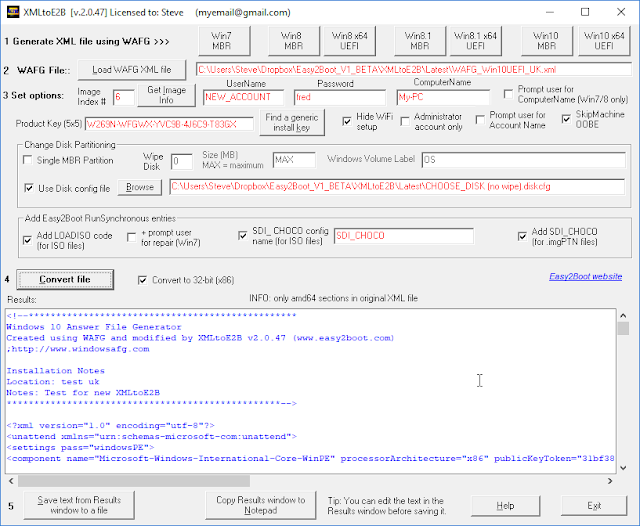This screenshot has height=526, width=640.
Task: Click the Image Index number field
Action: (x=124, y=97)
